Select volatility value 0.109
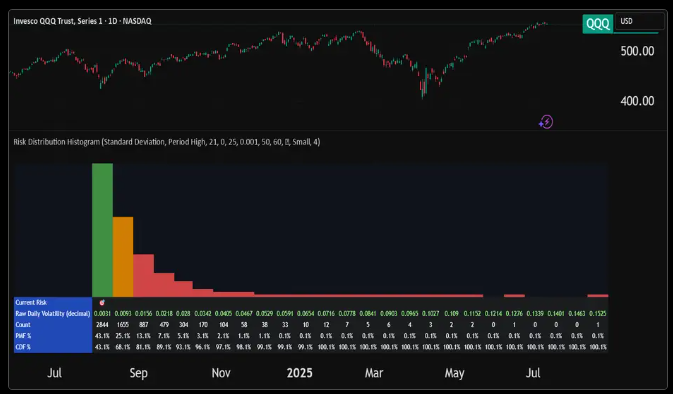 [x=452, y=314]
